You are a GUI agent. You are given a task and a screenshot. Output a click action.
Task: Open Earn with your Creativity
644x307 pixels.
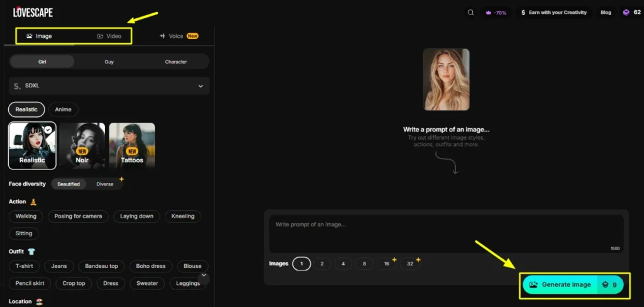pos(553,13)
